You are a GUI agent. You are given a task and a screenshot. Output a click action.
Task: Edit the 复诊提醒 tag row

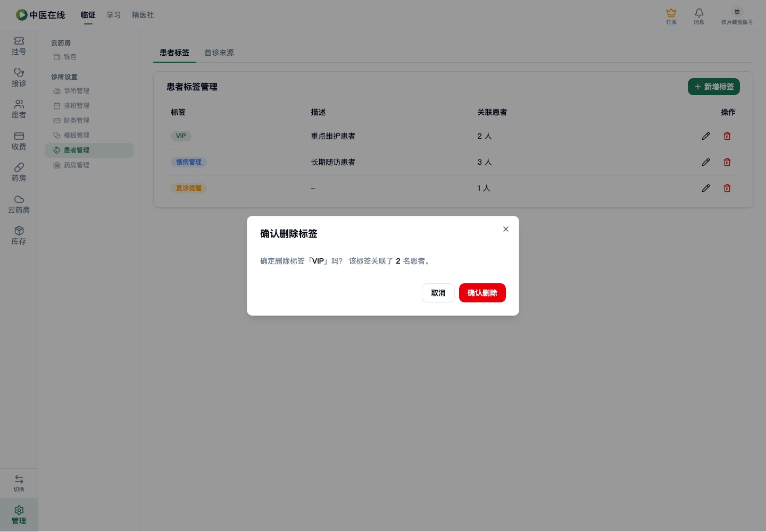pyautogui.click(x=706, y=188)
